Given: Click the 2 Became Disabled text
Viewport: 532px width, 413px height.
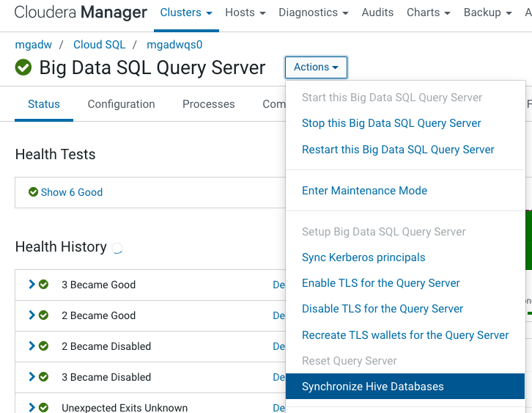Looking at the screenshot, I should pyautogui.click(x=106, y=346).
